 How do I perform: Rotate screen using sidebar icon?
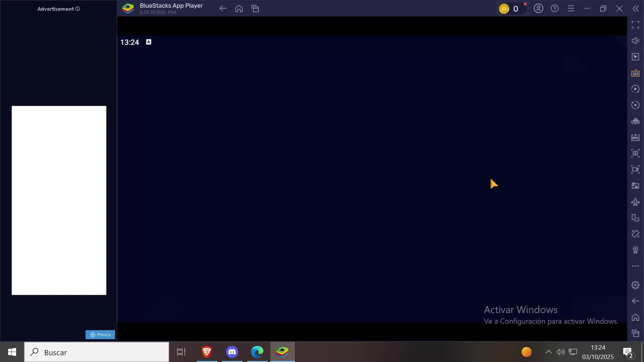635,234
